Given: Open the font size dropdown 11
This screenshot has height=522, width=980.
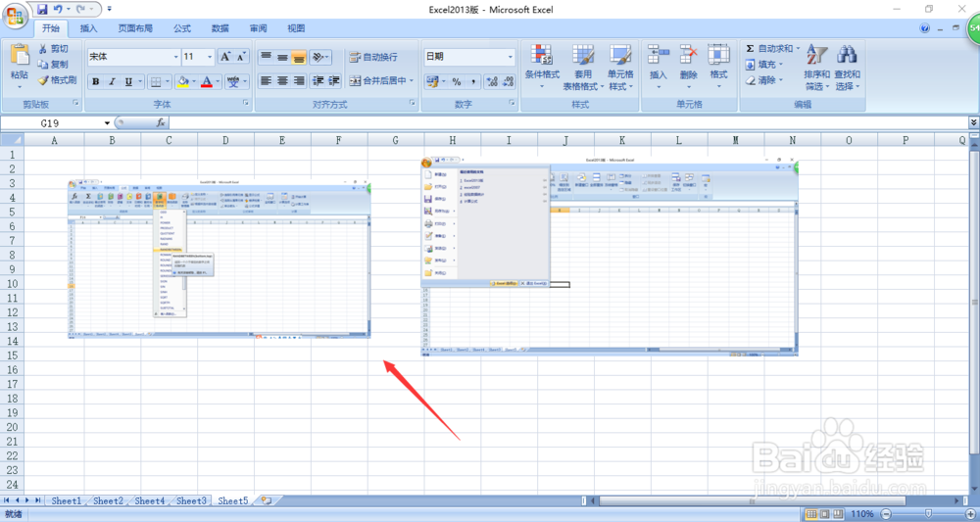Looking at the screenshot, I should tap(210, 57).
